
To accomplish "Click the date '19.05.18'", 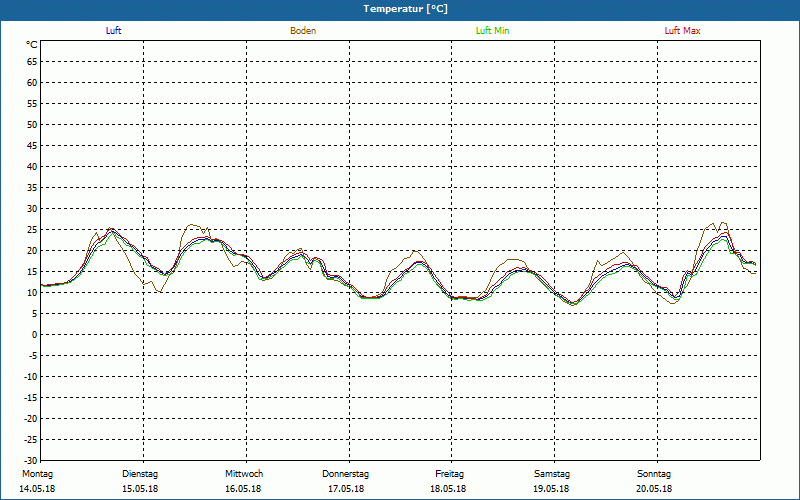I will (x=551, y=489).
